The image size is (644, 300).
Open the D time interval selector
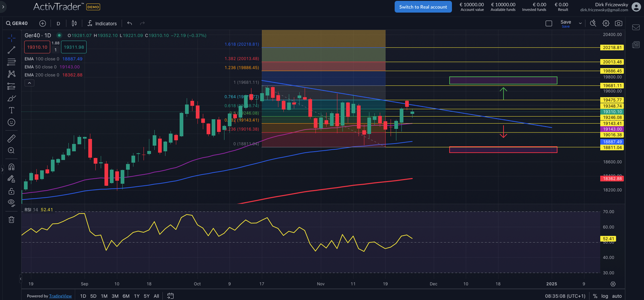[x=58, y=23]
